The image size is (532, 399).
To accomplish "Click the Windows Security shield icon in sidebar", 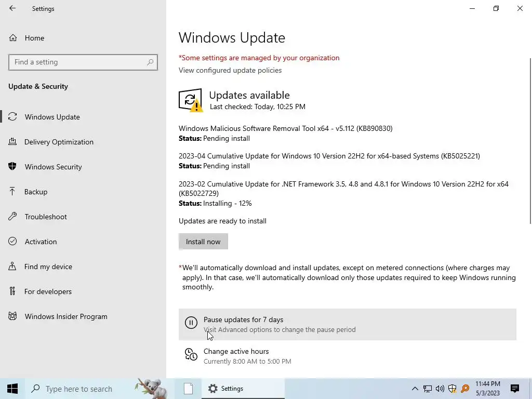I will pyautogui.click(x=12, y=166).
